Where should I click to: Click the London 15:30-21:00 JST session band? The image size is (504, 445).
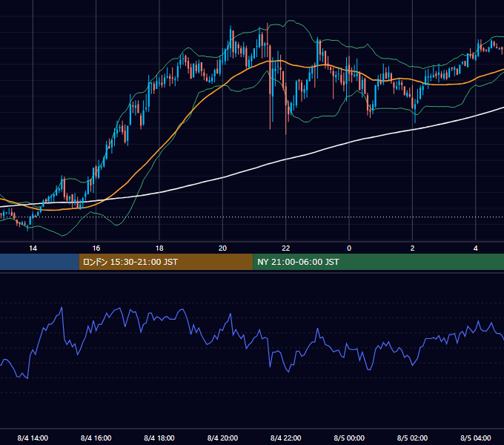click(166, 262)
